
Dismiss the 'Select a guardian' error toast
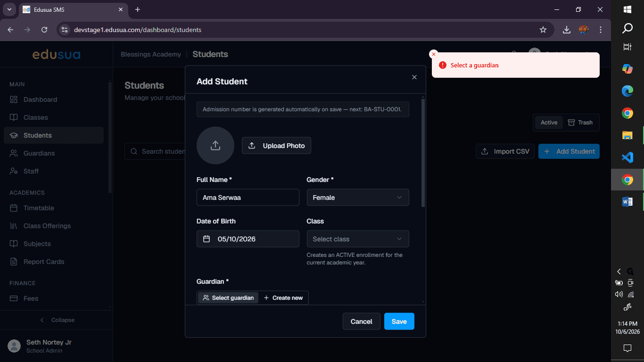tap(434, 54)
